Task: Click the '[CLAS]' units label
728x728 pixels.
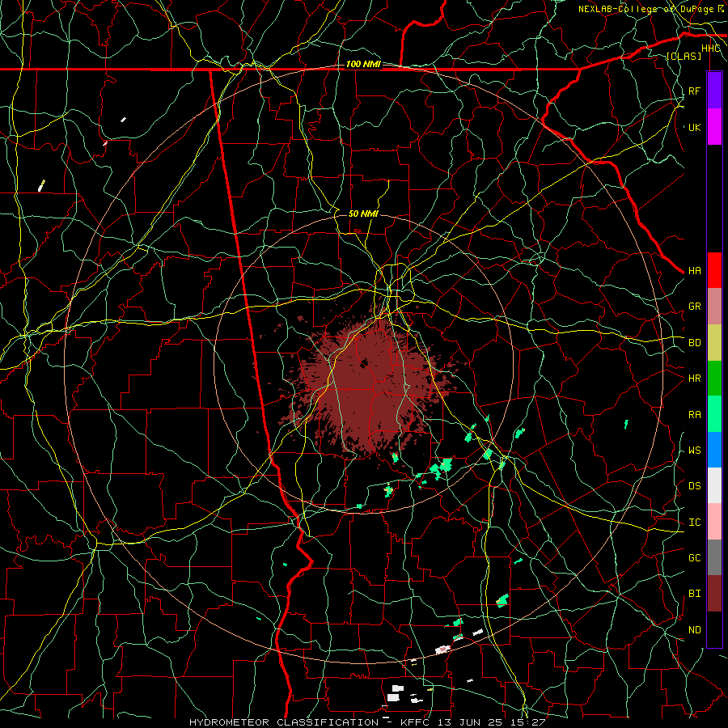Action: pyautogui.click(x=684, y=56)
